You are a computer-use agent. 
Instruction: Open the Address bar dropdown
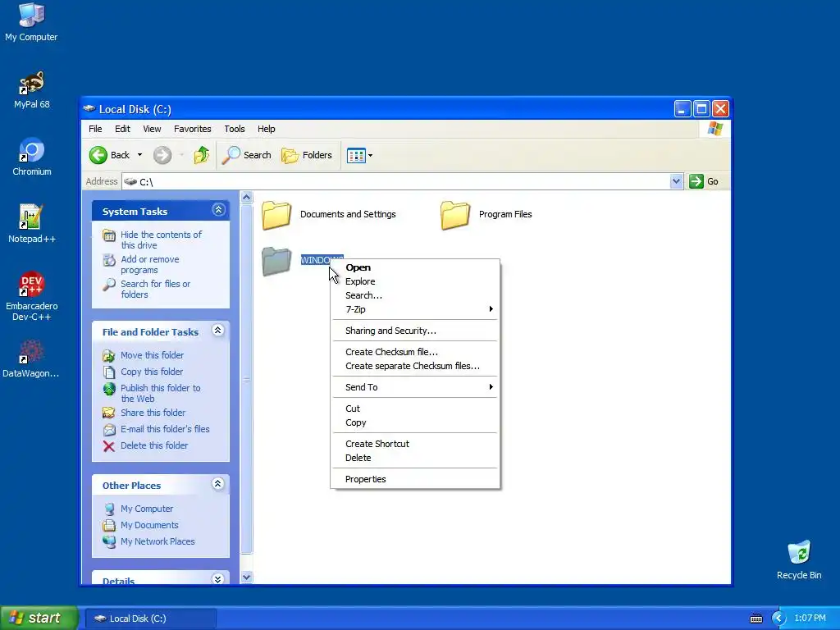click(x=676, y=181)
